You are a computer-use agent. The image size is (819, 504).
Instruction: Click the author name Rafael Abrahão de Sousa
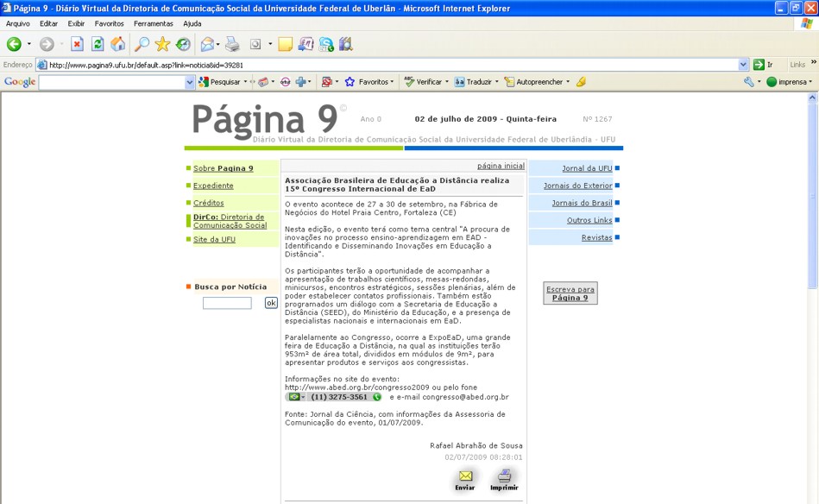pyautogui.click(x=476, y=445)
